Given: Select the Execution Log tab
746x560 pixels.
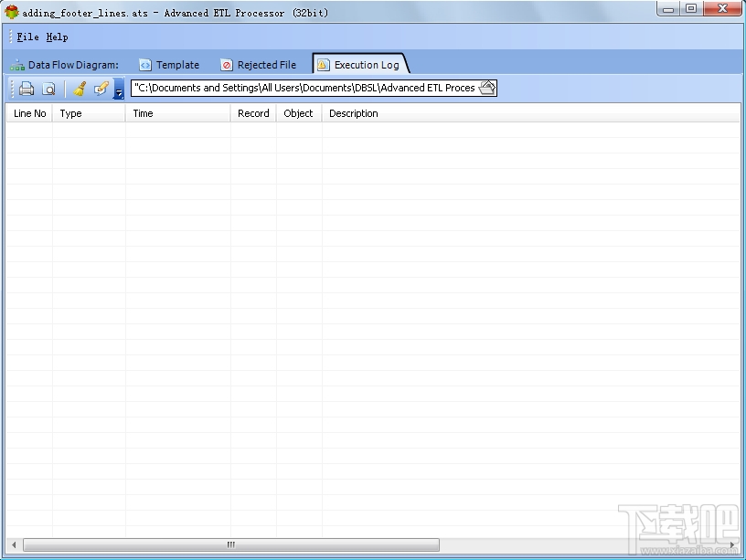Looking at the screenshot, I should tap(365, 64).
